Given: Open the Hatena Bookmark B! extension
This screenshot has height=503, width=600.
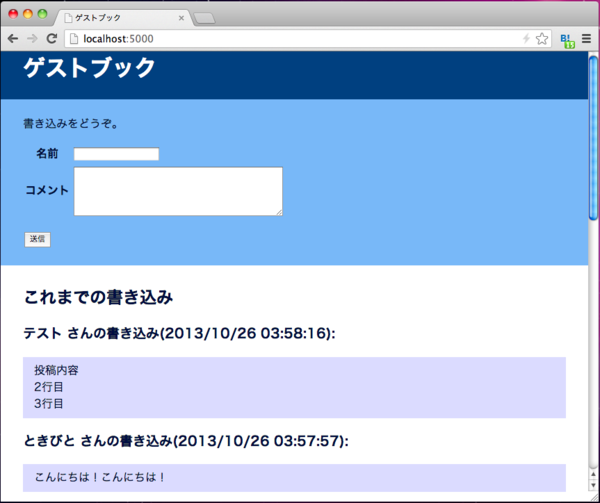Looking at the screenshot, I should click(567, 40).
